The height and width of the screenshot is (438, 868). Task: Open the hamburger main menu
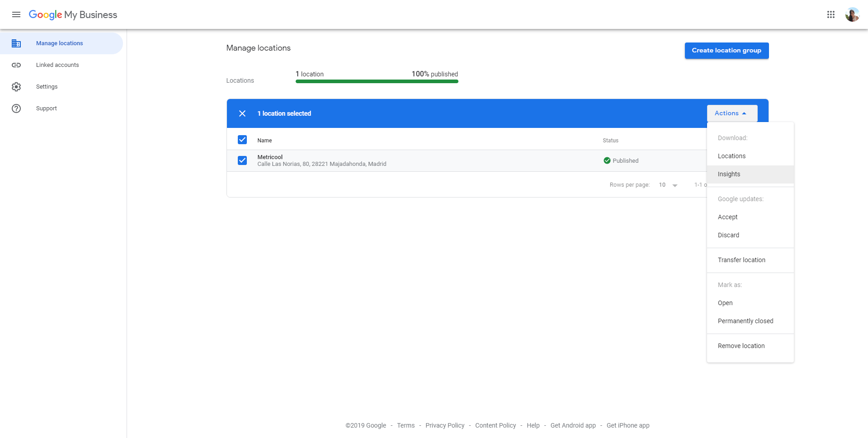click(16, 14)
